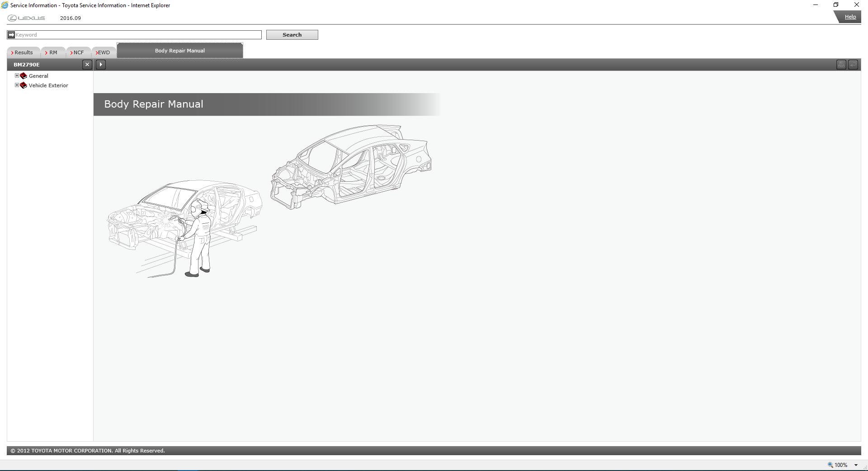Close the Internet Explorer window
Image resolution: width=868 pixels, height=471 pixels.
856,5
